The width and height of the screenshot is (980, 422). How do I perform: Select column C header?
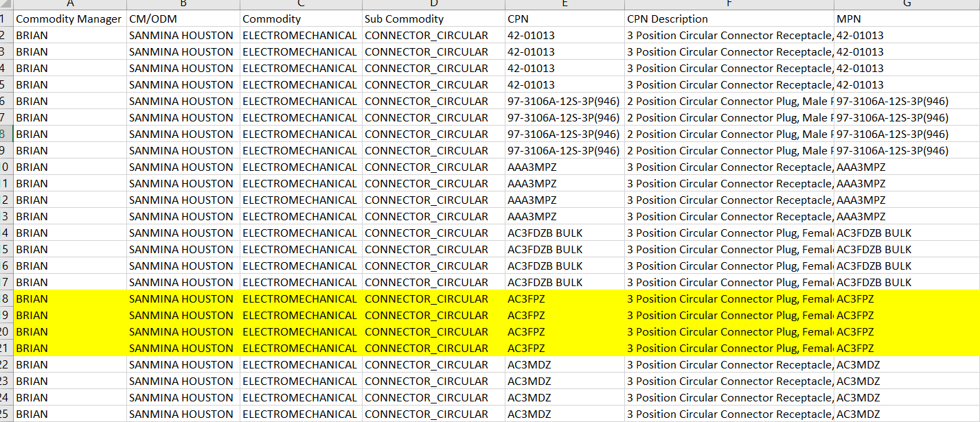301,4
